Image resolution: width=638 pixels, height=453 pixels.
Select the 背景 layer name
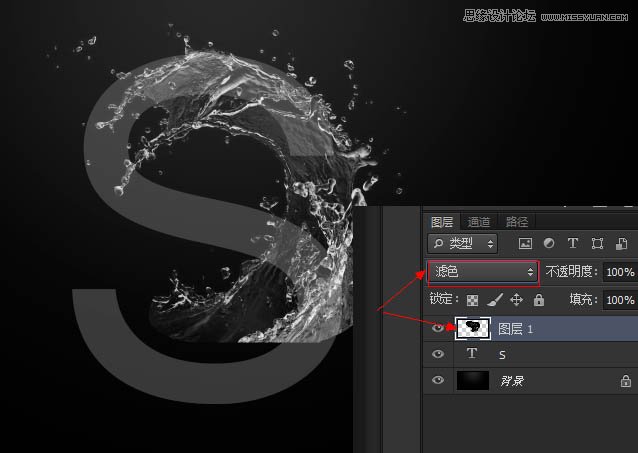pos(512,381)
